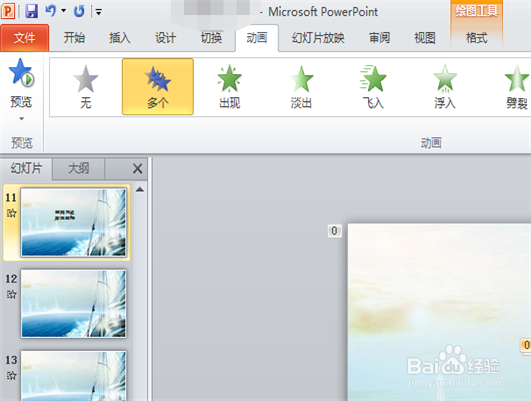Select the 动画 ribbon tab

[x=257, y=38]
